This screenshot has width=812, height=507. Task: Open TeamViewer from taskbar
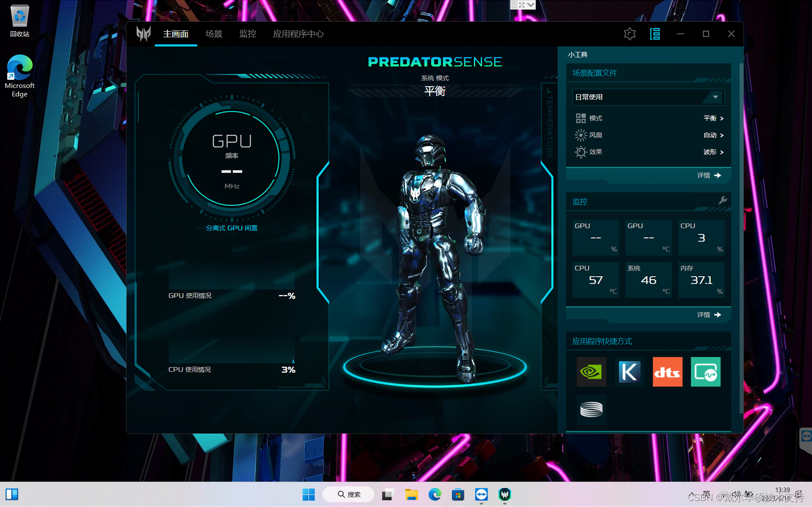click(x=481, y=495)
